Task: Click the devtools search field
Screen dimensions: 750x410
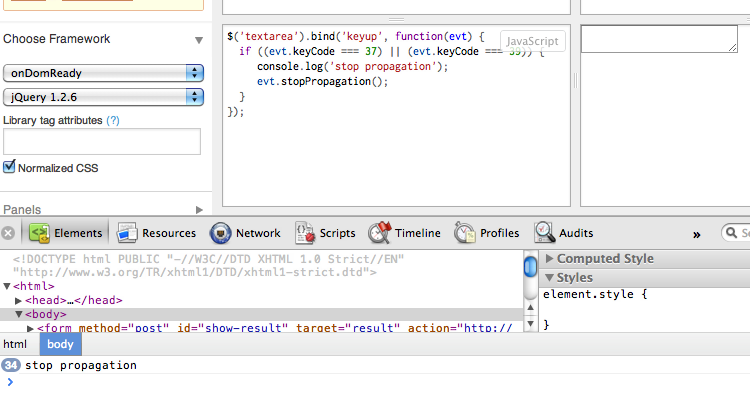Action: click(x=736, y=233)
